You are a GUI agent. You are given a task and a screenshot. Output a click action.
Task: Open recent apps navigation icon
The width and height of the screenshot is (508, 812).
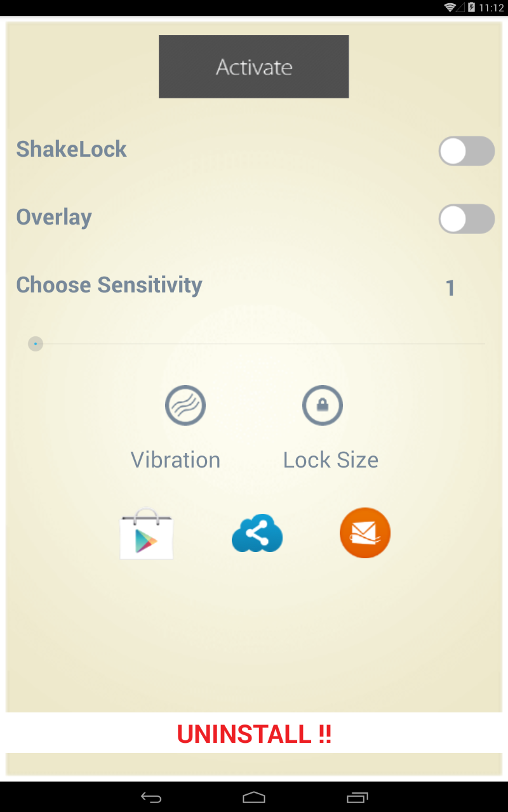point(357,797)
